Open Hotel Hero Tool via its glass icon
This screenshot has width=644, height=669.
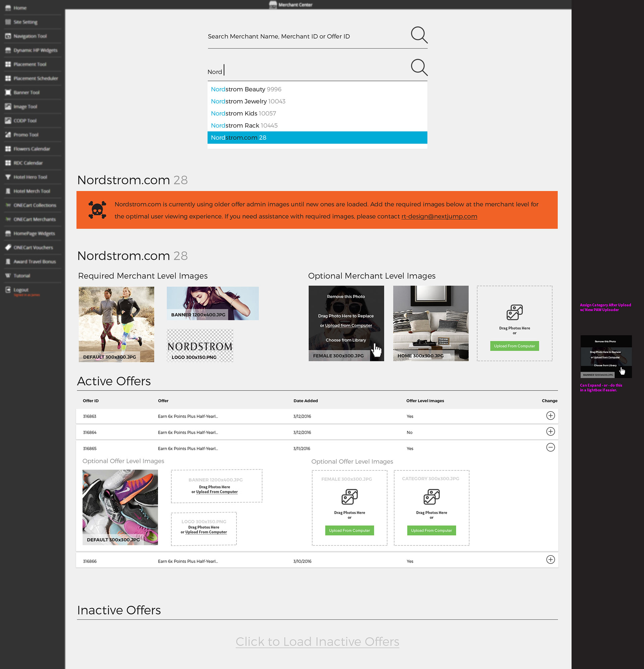[x=8, y=177]
